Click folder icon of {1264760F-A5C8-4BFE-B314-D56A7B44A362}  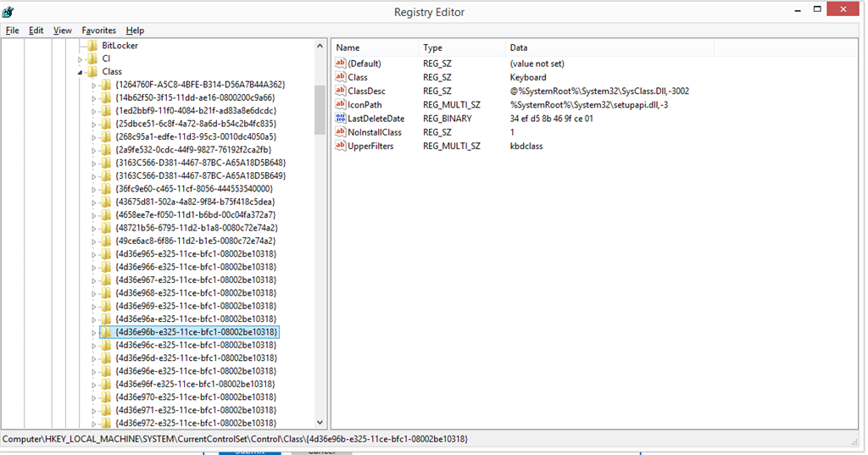tap(106, 85)
